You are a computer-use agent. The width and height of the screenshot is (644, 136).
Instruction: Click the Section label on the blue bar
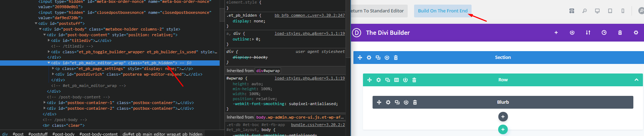click(x=503, y=58)
